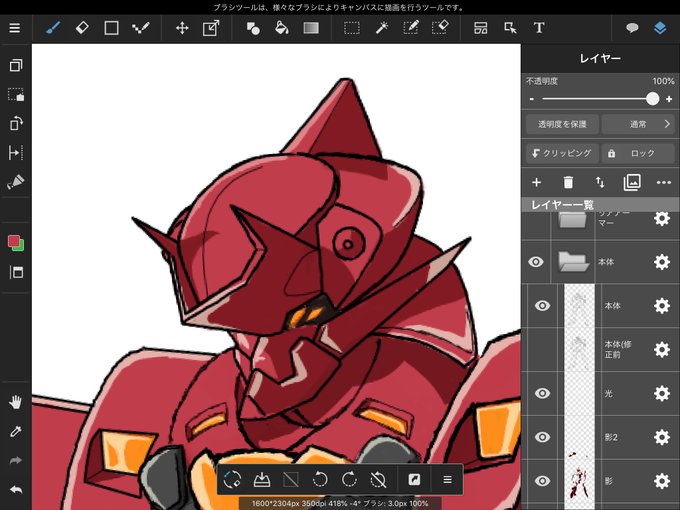Decrease opacity with minus button

pyautogui.click(x=532, y=99)
